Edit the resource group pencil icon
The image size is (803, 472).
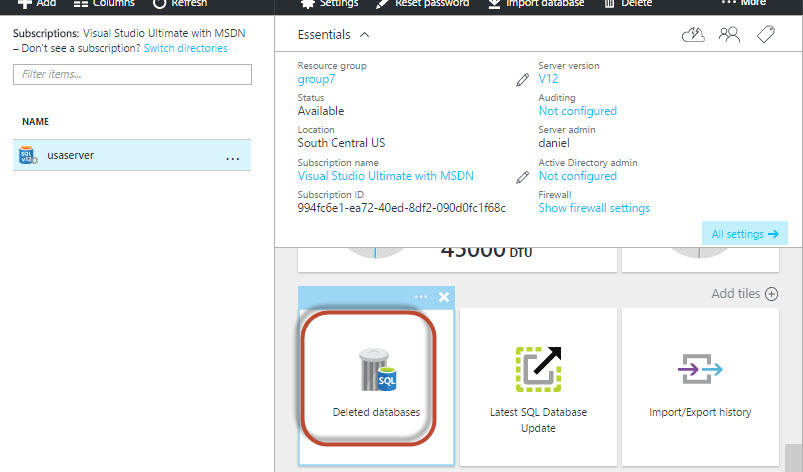(x=522, y=80)
